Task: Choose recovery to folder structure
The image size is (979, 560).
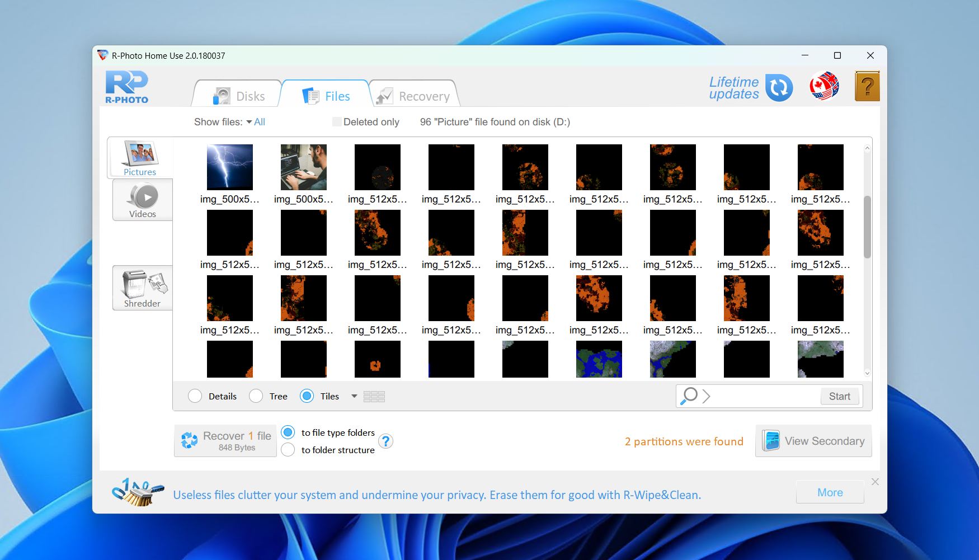Action: tap(288, 449)
